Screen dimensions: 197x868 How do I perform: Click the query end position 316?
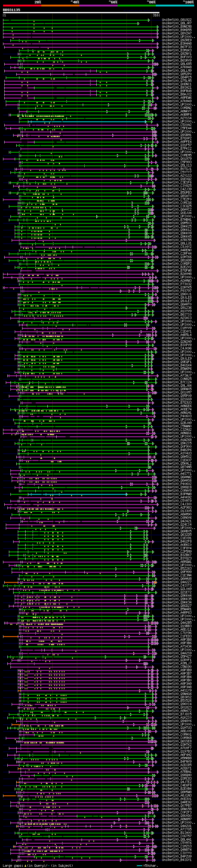click(x=155, y=15)
